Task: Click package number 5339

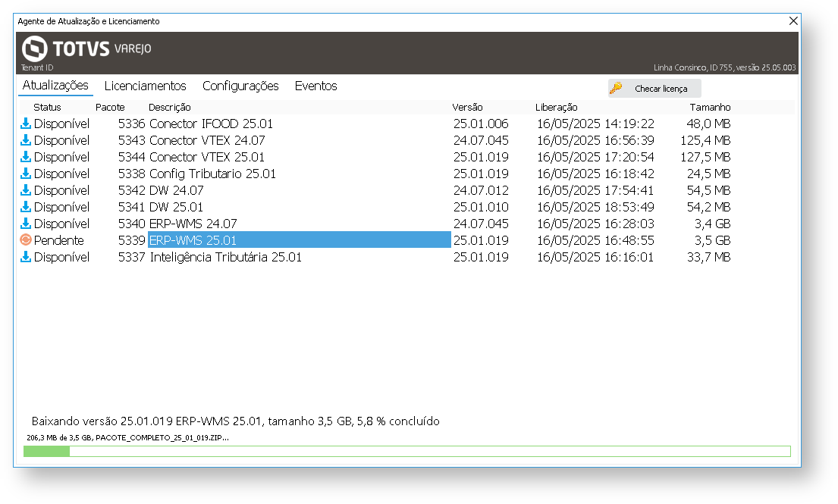Action: (131, 240)
